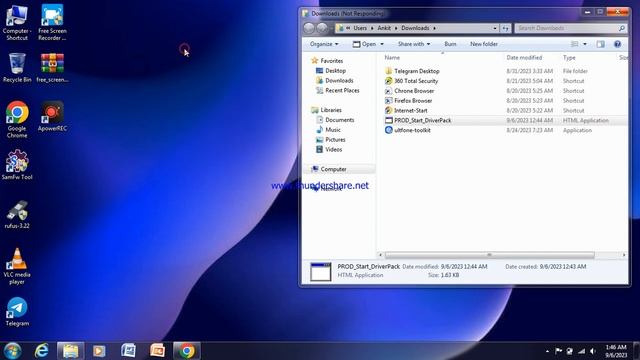Viewport: 640px width, 360px height.
Task: Select Documents library
Action: (x=335, y=120)
